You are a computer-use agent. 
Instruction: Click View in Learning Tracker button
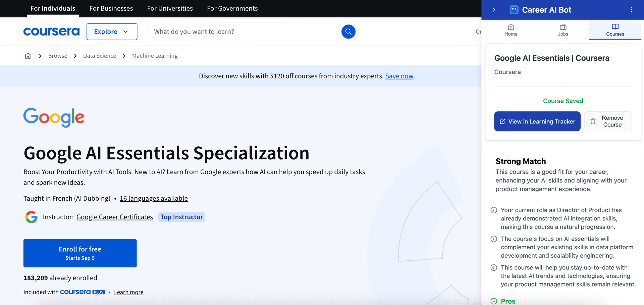click(537, 121)
